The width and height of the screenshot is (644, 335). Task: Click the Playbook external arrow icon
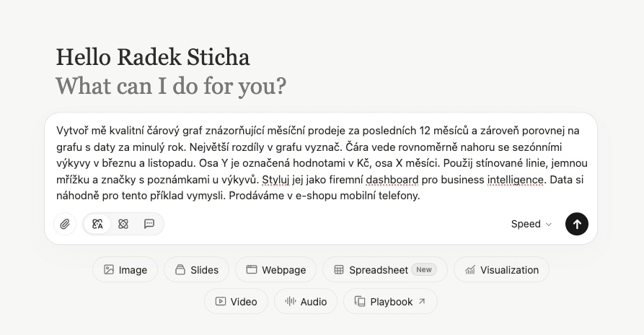click(x=422, y=301)
